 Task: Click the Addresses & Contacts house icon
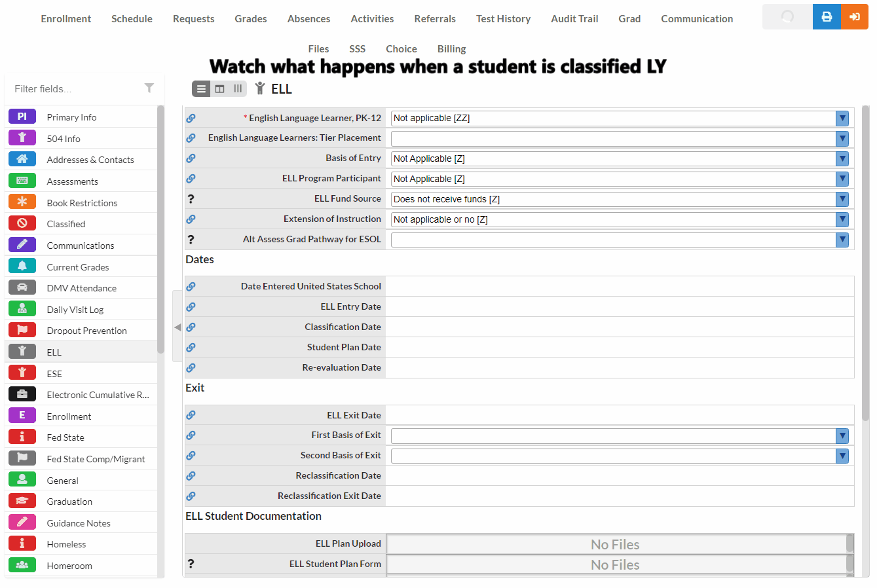22,159
